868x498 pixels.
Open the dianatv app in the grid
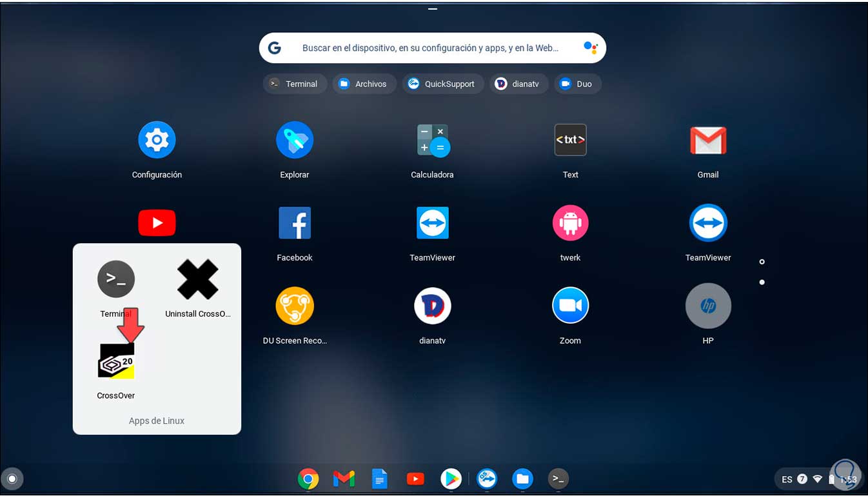pyautogui.click(x=433, y=306)
